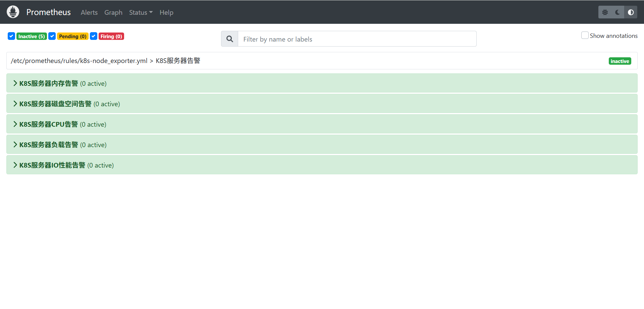Enable the Show annotations checkbox
The height and width of the screenshot is (309, 644).
[585, 36]
